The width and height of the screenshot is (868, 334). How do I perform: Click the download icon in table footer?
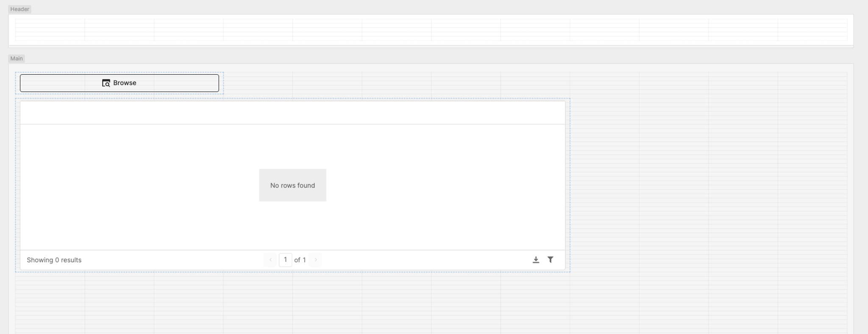[536, 260]
